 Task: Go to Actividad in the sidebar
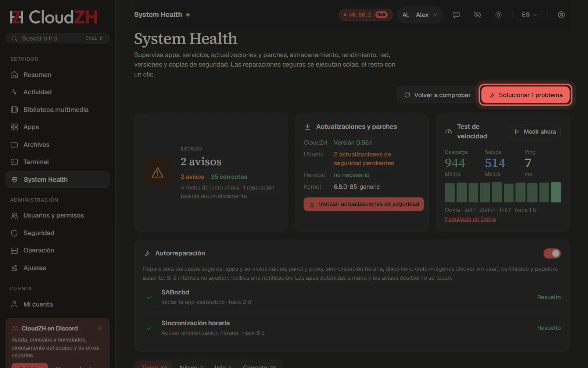57,92
